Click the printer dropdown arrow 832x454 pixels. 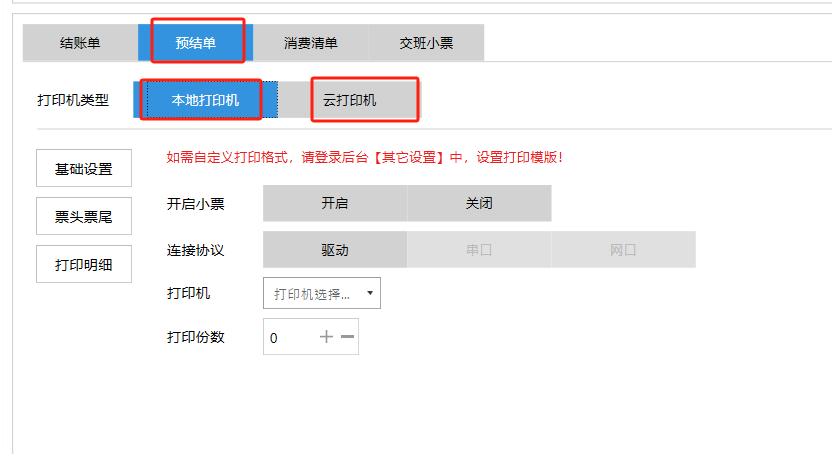click(370, 294)
